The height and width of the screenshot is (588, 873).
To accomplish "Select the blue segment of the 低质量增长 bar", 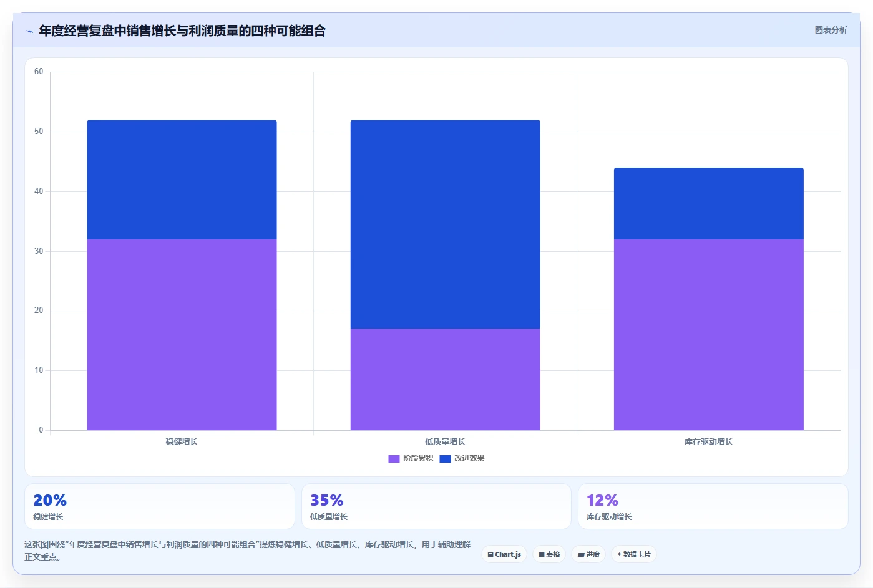I will 445,224.
